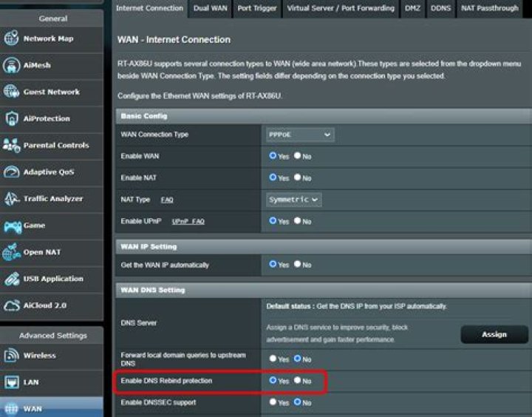
Task: Click the UPnP FAQ link
Action: (188, 222)
